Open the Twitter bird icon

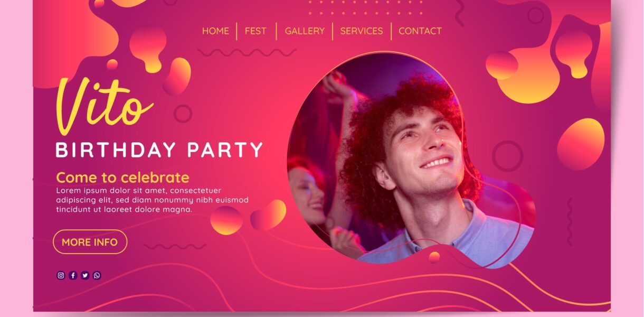coord(85,275)
